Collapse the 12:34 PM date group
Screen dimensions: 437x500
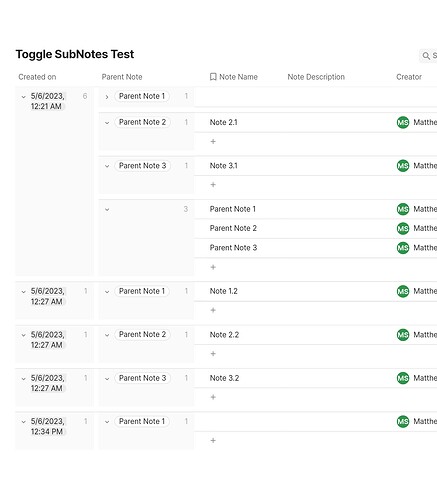pyautogui.click(x=23, y=422)
